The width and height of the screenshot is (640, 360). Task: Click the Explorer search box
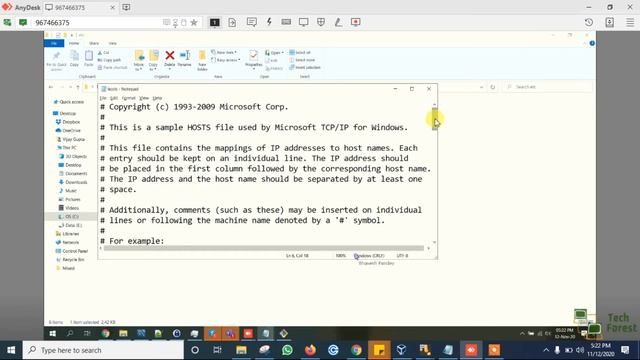tap(547, 87)
